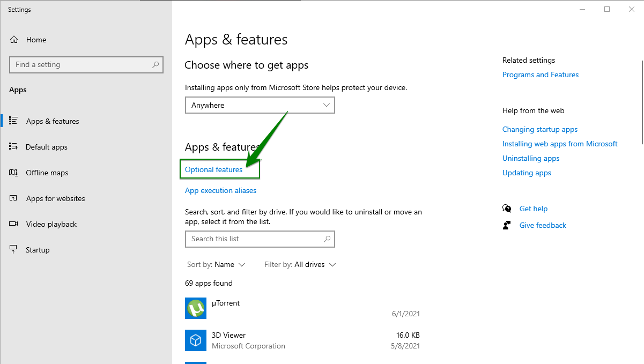Click the µTorrent app icon

click(195, 308)
